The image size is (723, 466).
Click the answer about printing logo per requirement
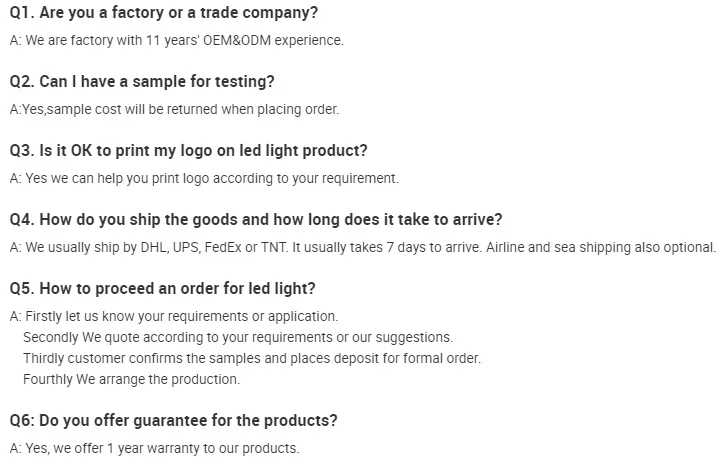[205, 179]
